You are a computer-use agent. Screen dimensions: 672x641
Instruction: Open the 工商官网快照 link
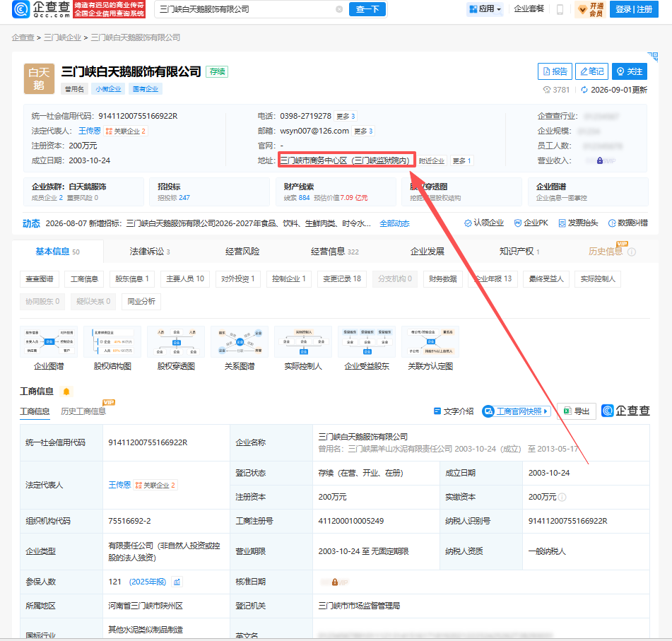click(517, 411)
